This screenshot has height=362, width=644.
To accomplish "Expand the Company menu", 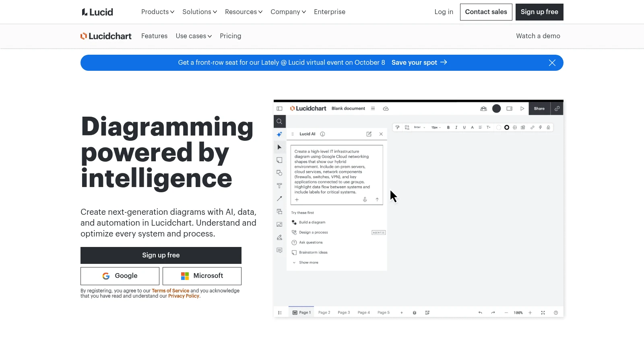I will [288, 12].
